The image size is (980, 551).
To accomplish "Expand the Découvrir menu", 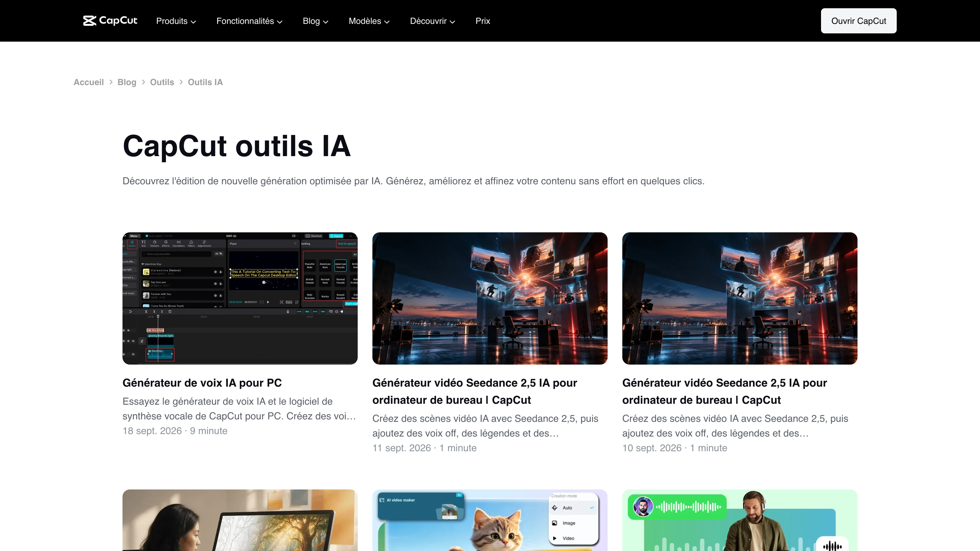I will (432, 21).
